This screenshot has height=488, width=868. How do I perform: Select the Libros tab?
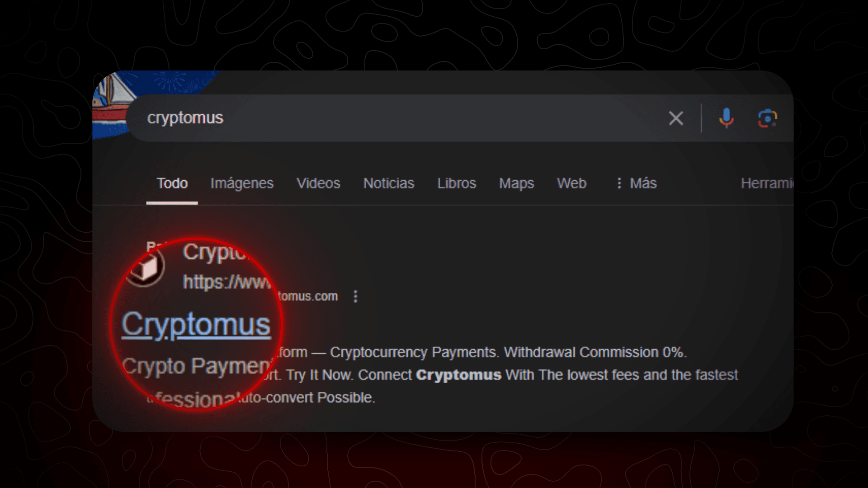tap(457, 183)
